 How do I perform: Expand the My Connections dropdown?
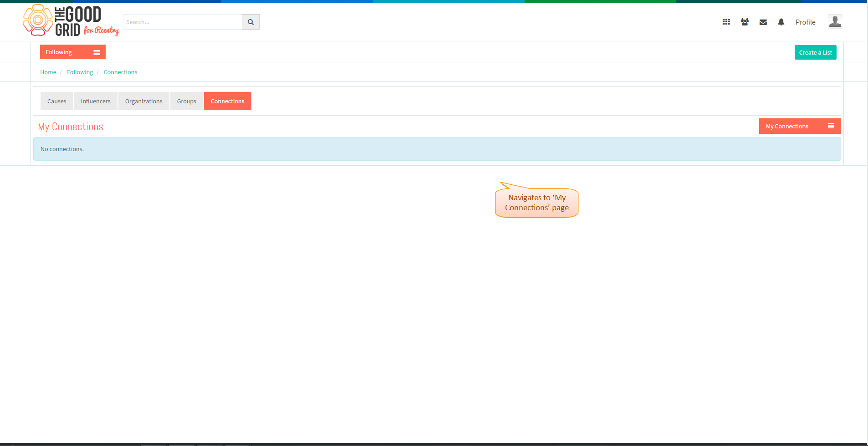tap(800, 126)
